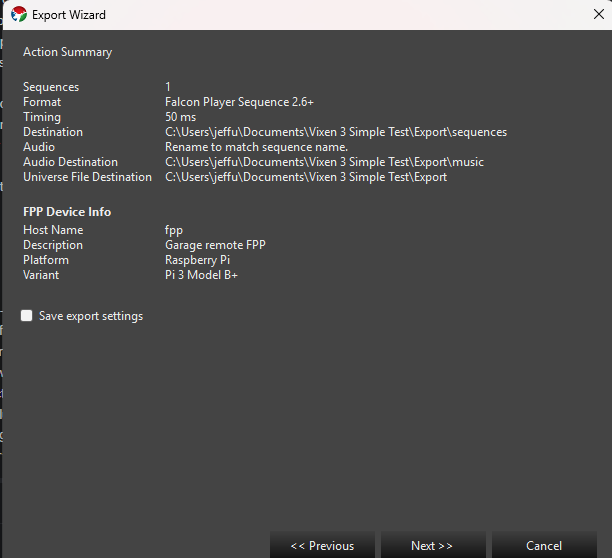The height and width of the screenshot is (558, 612).
Task: Select the Export\sequences destination path
Action: [x=336, y=132]
